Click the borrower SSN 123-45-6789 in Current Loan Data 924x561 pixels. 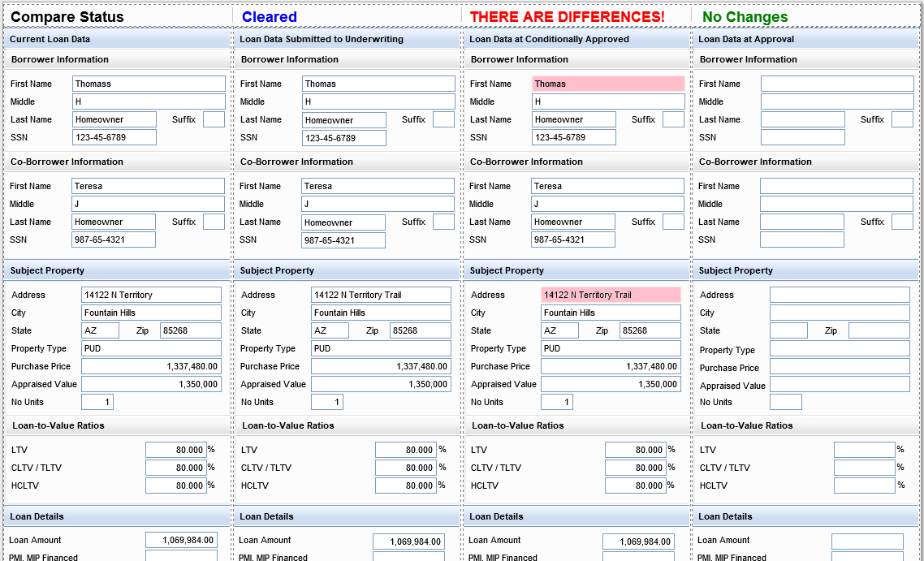click(x=114, y=137)
